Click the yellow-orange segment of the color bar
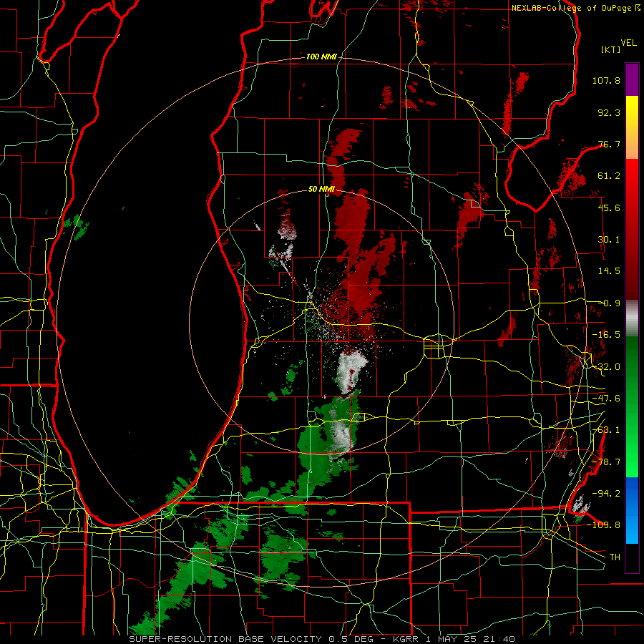 tap(632, 127)
